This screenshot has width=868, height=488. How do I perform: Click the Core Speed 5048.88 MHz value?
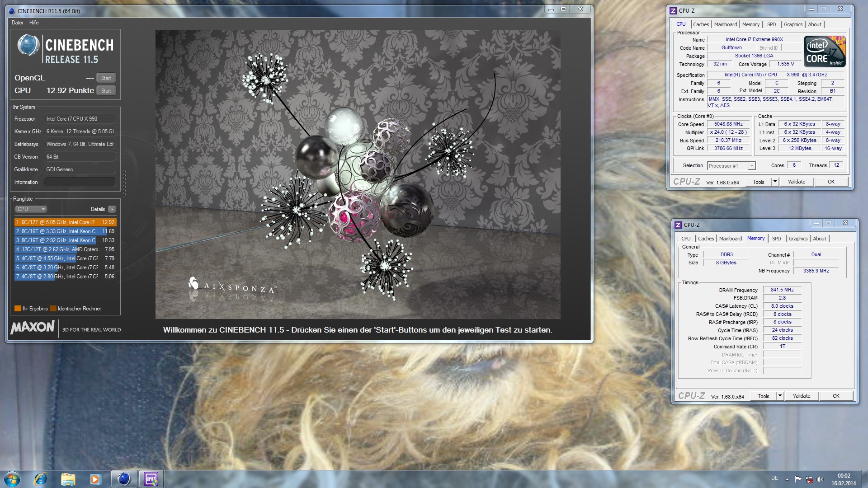pyautogui.click(x=728, y=124)
